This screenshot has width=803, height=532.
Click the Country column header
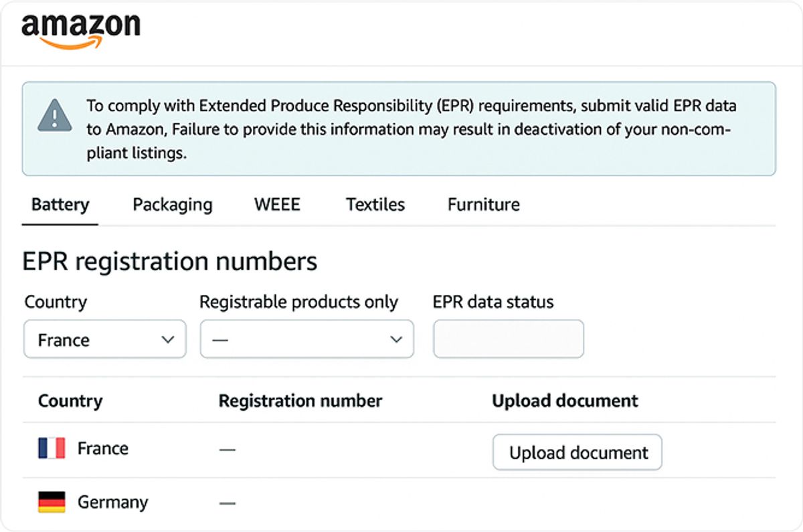pos(70,401)
